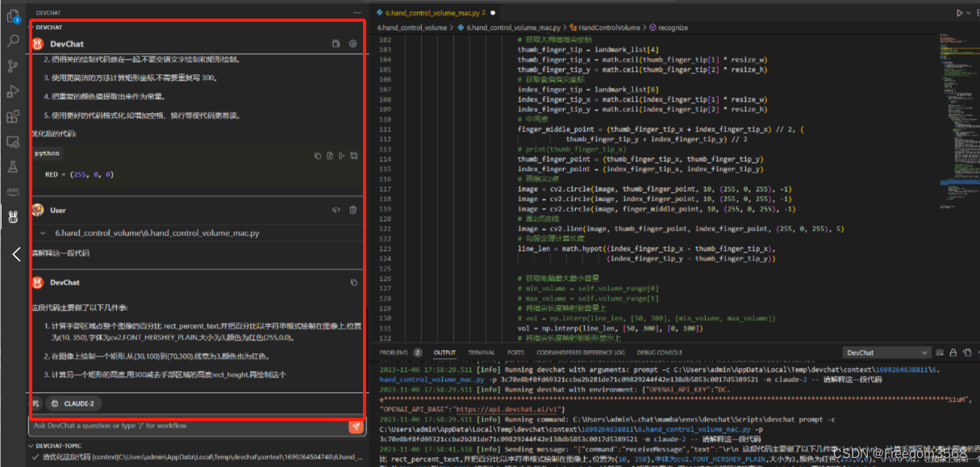Click the DevChat settings gear icon
Screen dimensions: 980x467
click(x=352, y=44)
